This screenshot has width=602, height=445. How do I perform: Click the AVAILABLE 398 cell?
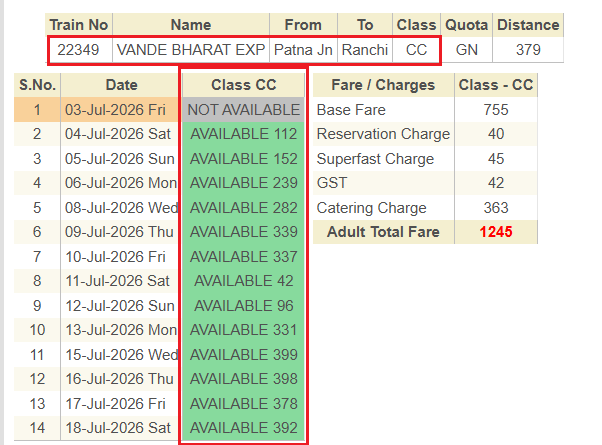pyautogui.click(x=243, y=379)
